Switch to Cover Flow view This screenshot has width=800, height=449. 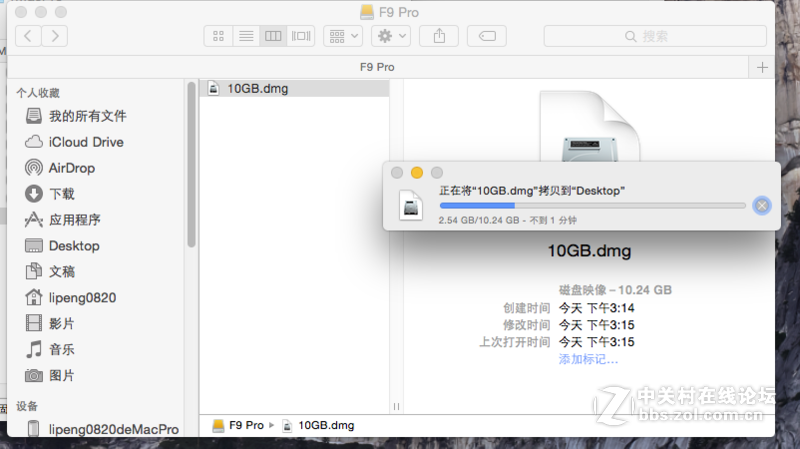[x=301, y=36]
